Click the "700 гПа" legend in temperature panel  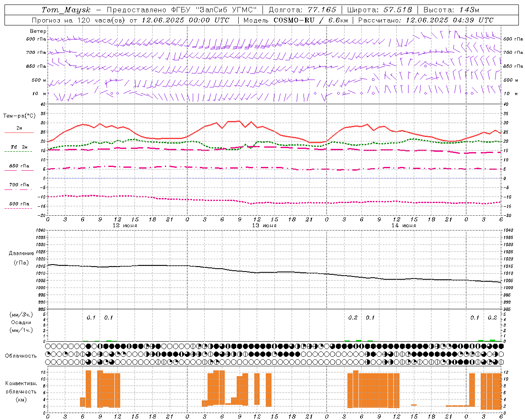[19, 185]
